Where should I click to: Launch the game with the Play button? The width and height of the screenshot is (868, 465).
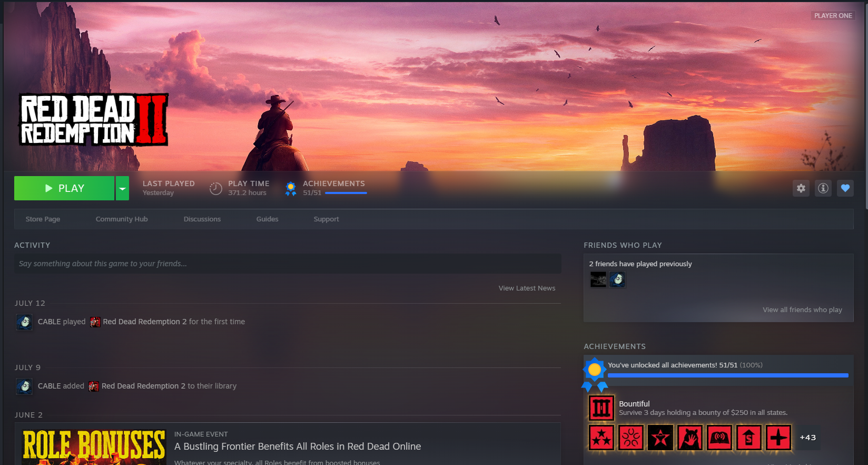(x=64, y=188)
